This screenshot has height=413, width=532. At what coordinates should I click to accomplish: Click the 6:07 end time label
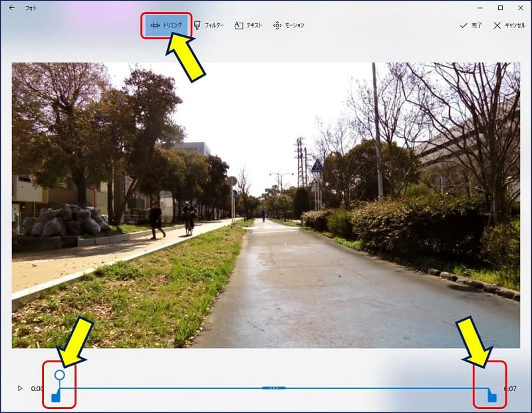pos(510,388)
